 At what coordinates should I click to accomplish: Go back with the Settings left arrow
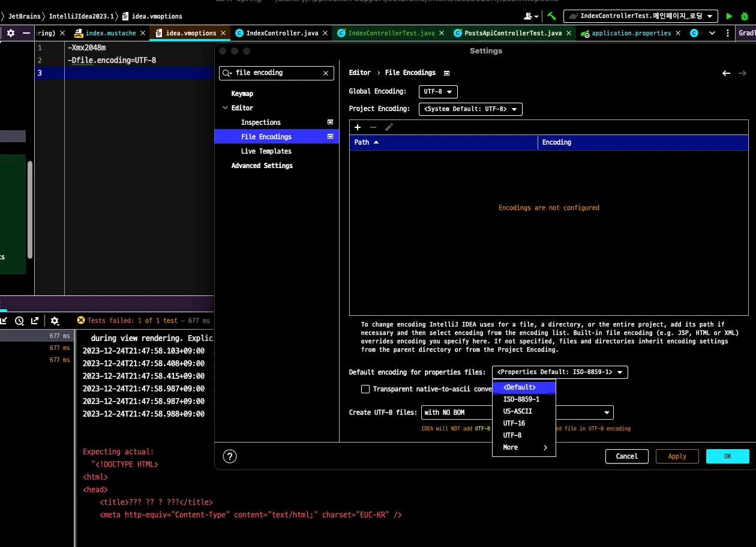pos(726,73)
